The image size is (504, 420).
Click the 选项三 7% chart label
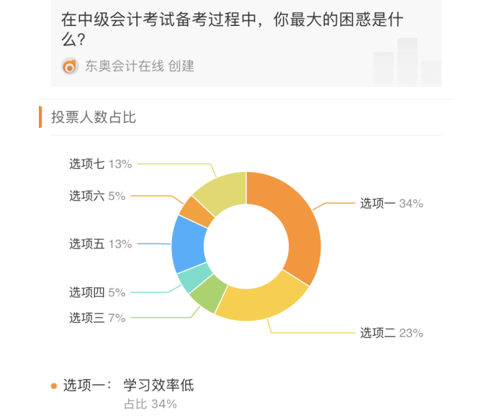click(97, 317)
